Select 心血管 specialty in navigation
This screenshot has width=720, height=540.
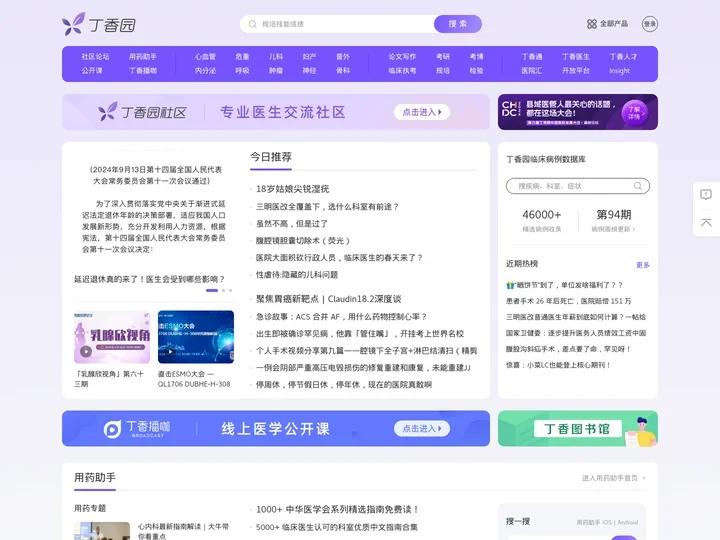coord(205,56)
